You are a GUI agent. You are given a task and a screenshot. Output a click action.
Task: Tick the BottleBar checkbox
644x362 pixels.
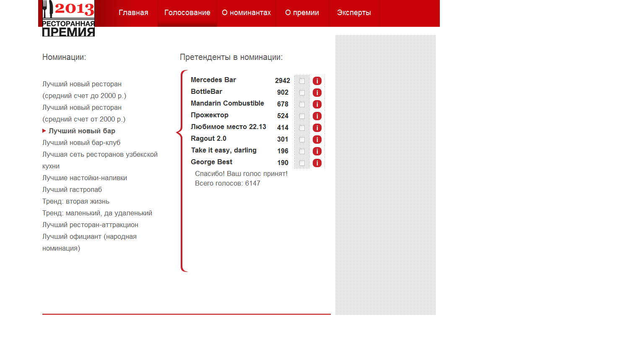point(302,93)
